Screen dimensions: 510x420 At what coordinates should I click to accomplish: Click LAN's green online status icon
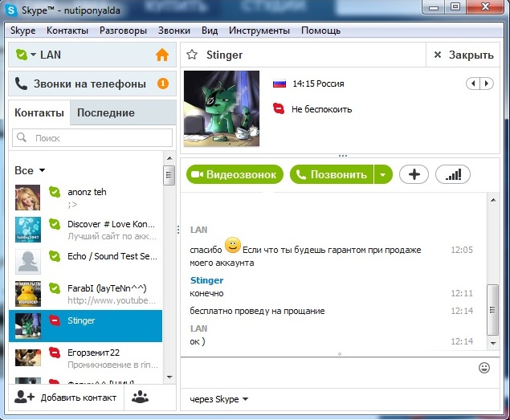(22, 55)
